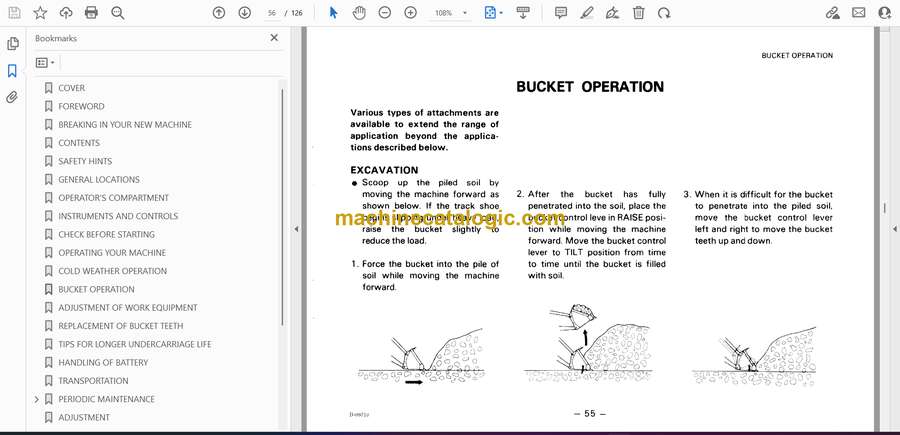Screen dimensions: 900x435
Task: Star this file as favorite
Action: tap(40, 13)
